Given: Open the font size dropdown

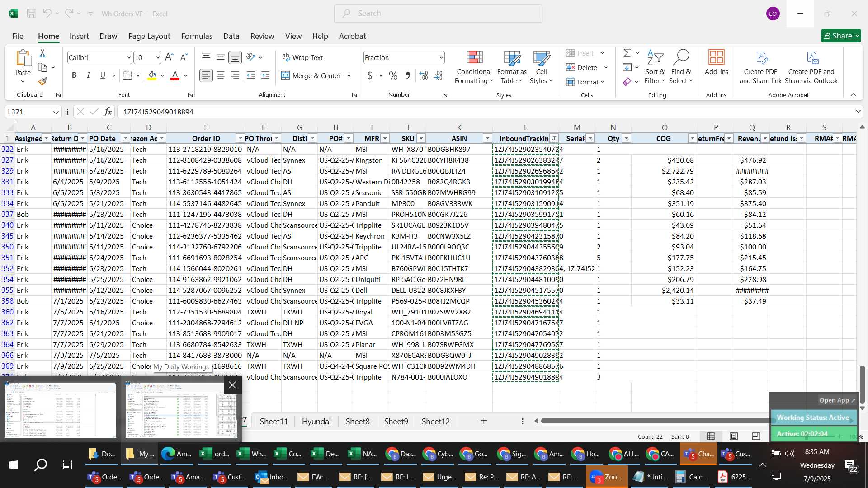Looking at the screenshot, I should 157,57.
